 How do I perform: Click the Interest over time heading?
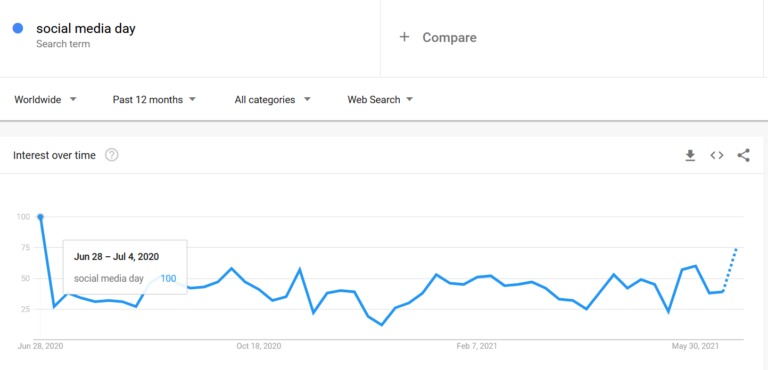pos(54,155)
